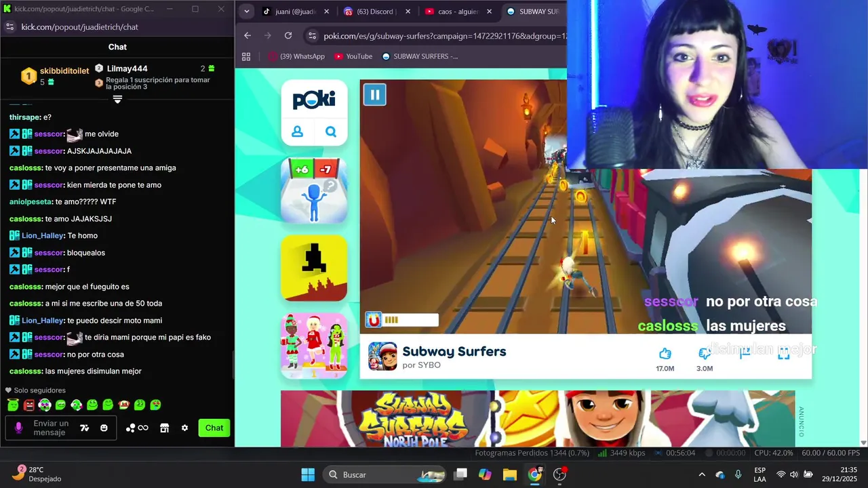Insert the heart-eyes green emote
The height and width of the screenshot is (488, 868).
(x=155, y=405)
